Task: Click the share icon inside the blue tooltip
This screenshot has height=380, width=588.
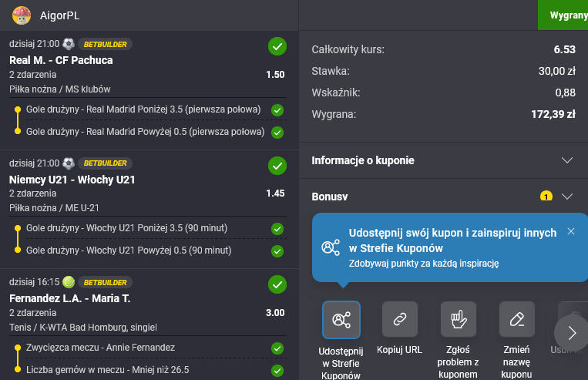Action: click(331, 247)
